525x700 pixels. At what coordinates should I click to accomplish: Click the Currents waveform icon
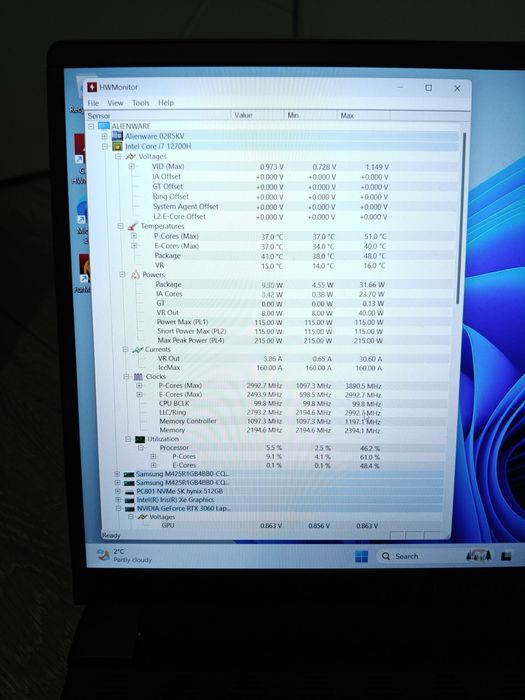tap(138, 349)
